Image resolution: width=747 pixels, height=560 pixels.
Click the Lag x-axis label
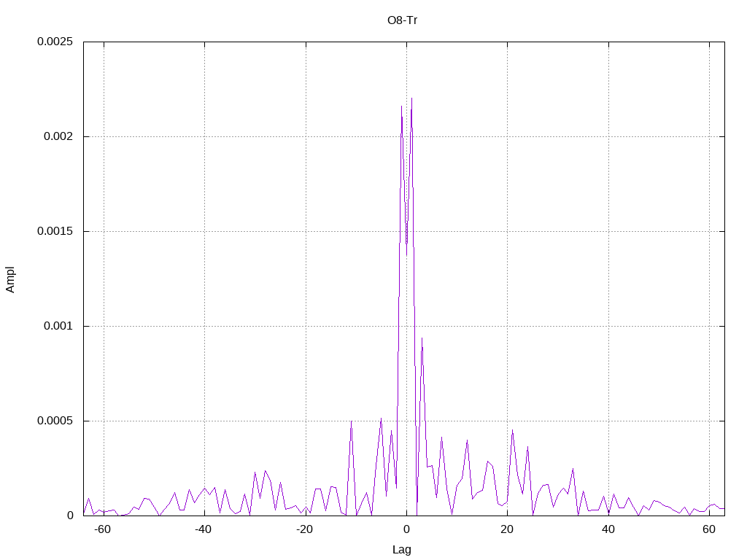coord(402,550)
